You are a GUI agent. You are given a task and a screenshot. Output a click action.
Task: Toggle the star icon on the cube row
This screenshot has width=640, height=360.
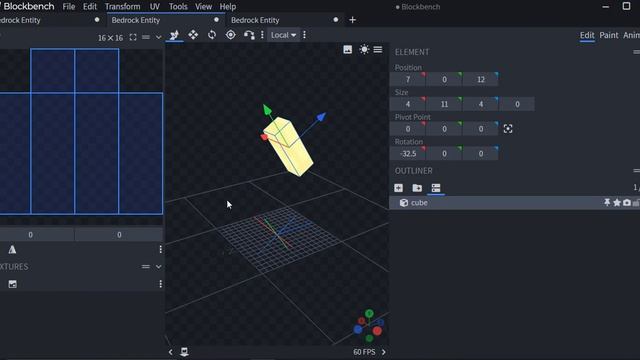pyautogui.click(x=617, y=202)
